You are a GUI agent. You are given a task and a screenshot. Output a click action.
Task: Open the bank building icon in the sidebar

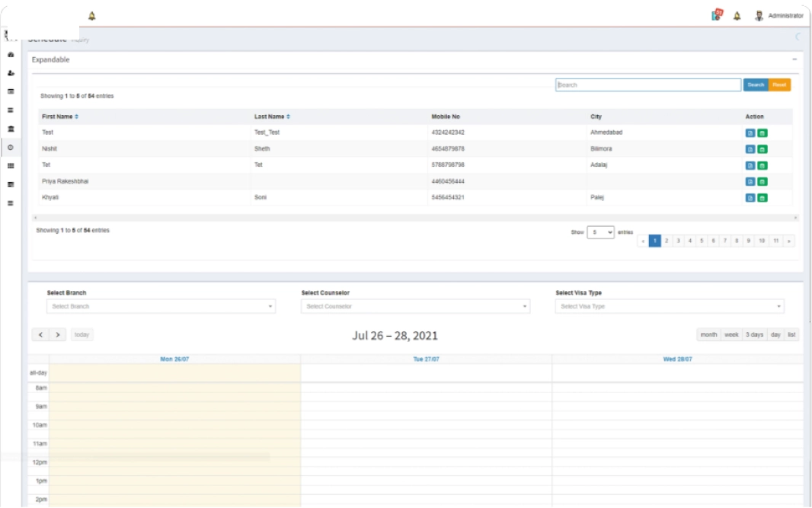(x=11, y=129)
